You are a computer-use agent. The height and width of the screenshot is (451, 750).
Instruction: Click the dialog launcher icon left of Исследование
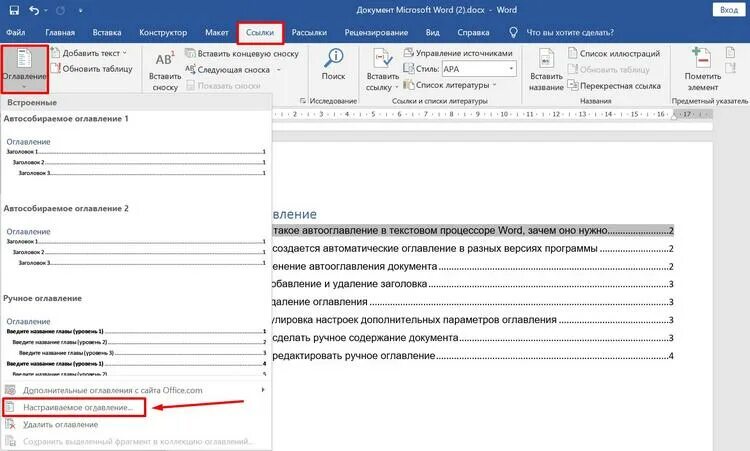pos(303,100)
